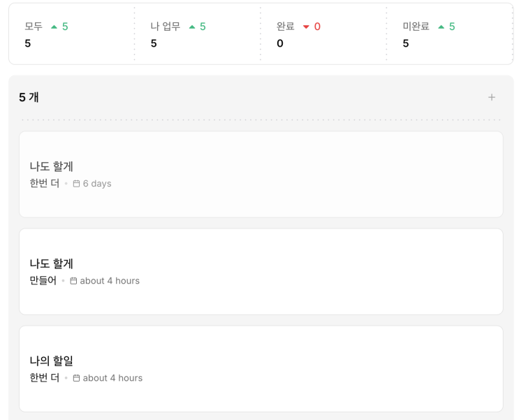519x420 pixels.
Task: Click the 한번 더 subtitle under 나의 할일
Action: point(45,378)
